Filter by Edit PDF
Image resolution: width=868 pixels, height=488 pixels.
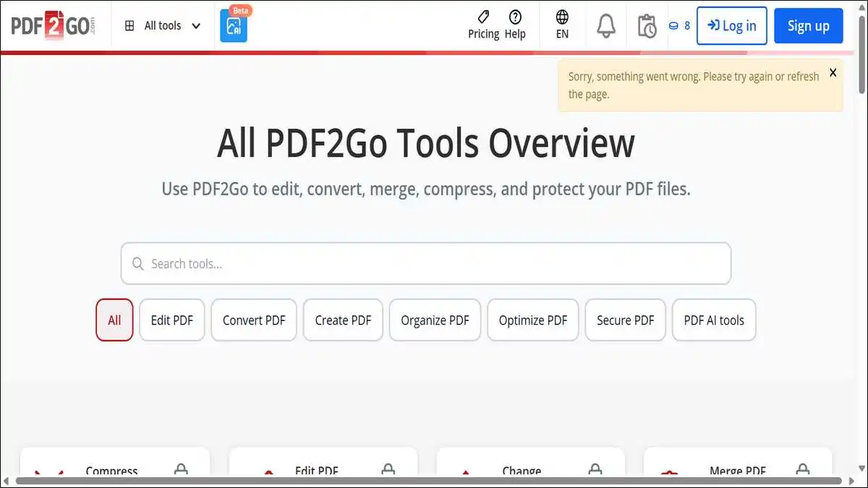(x=172, y=320)
